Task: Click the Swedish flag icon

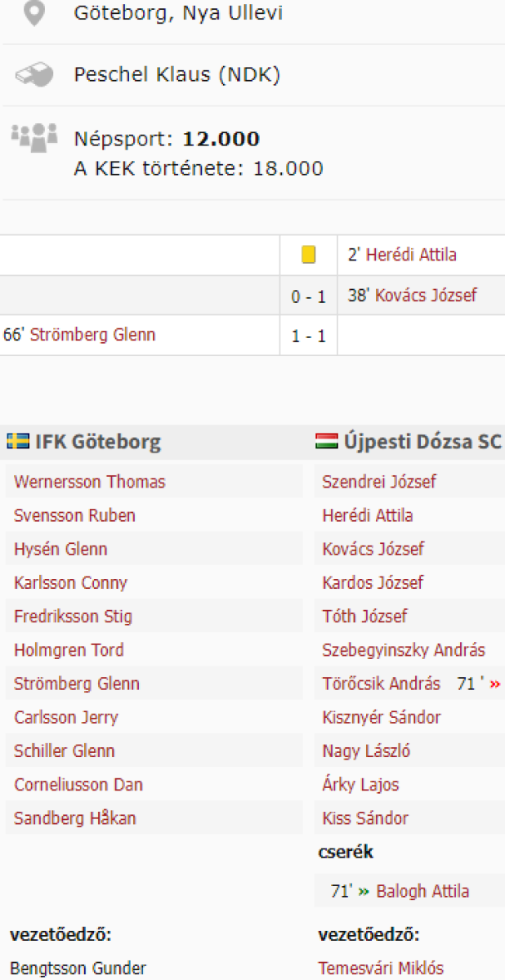Action: (x=19, y=442)
